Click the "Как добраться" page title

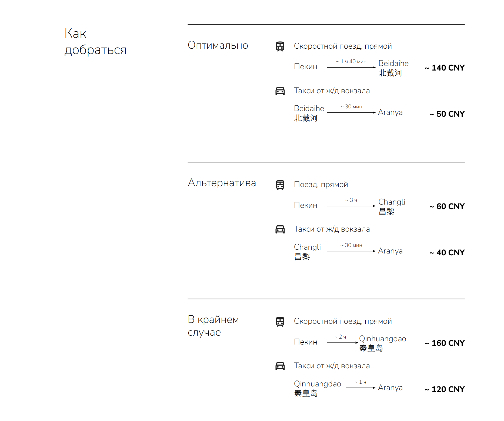click(x=95, y=42)
